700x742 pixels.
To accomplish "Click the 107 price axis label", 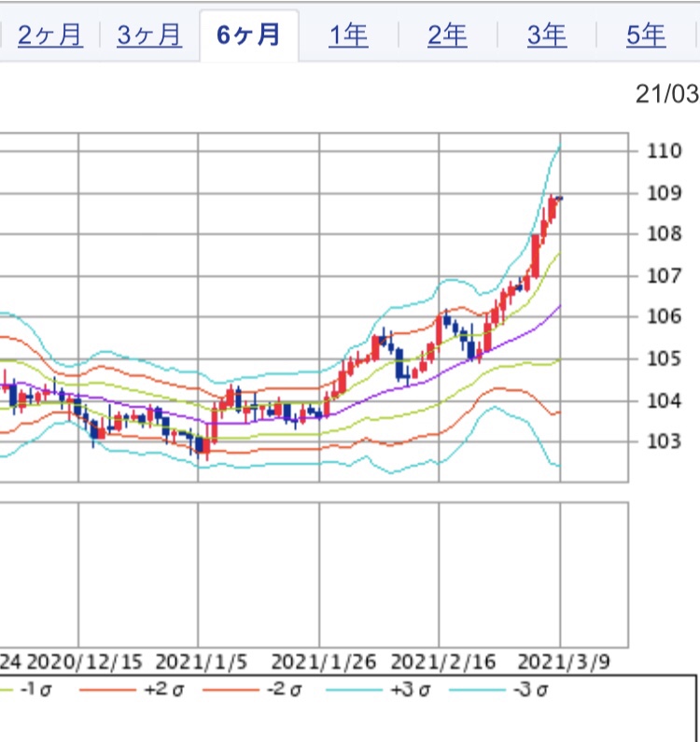I will pos(664,275).
